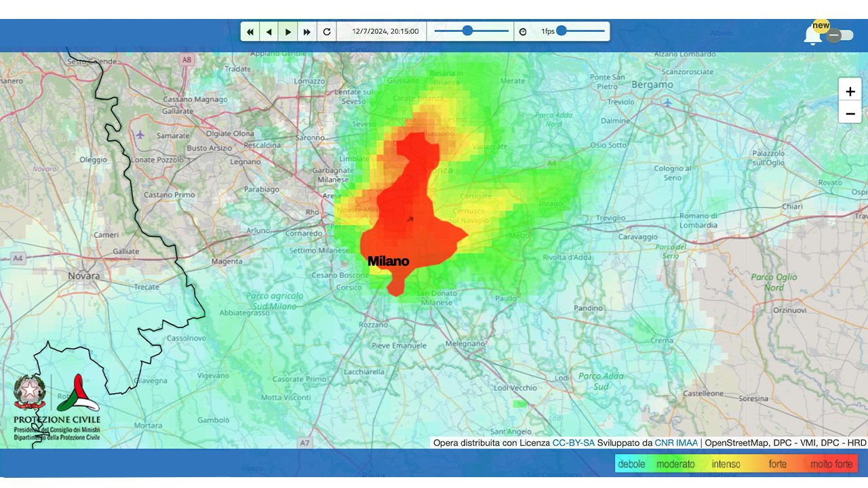The image size is (868, 488).
Task: Visit the CNR IMAA link
Action: tap(675, 443)
